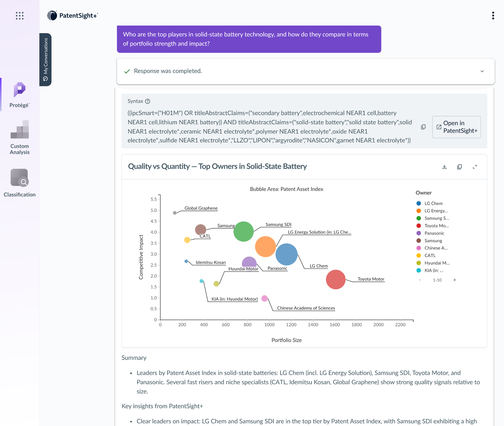Toggle KIA legend entry
The width and height of the screenshot is (504, 426).
click(x=430, y=270)
